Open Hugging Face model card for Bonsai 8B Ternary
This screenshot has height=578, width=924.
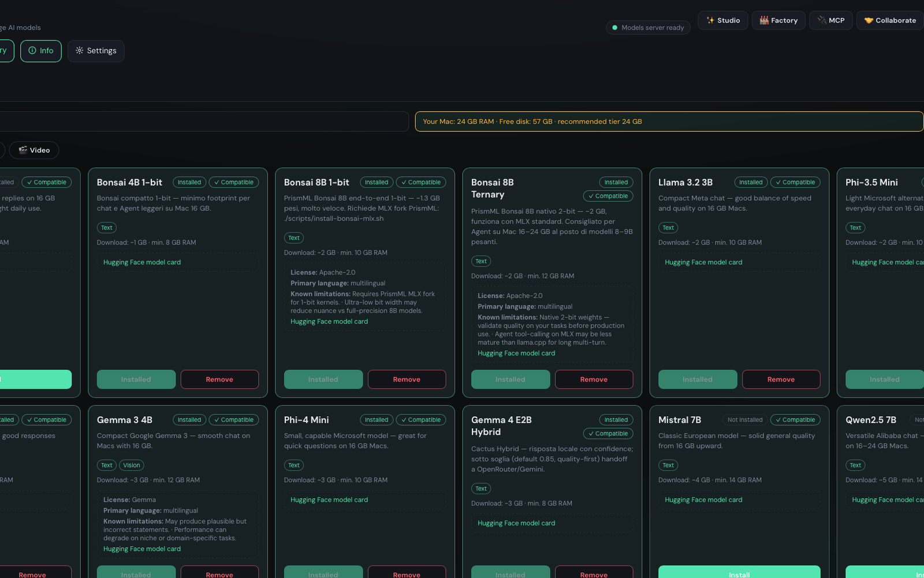point(516,353)
